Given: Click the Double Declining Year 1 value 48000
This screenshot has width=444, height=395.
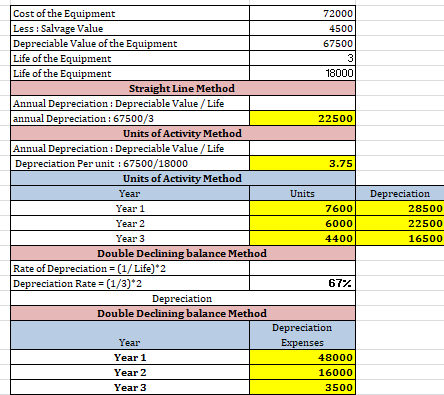Looking at the screenshot, I should 302,357.
